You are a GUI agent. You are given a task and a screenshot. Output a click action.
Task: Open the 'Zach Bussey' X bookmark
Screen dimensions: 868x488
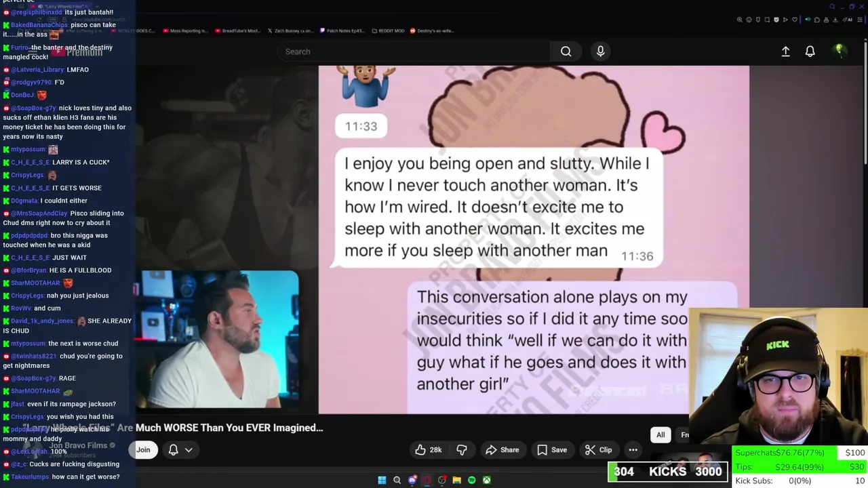[290, 30]
